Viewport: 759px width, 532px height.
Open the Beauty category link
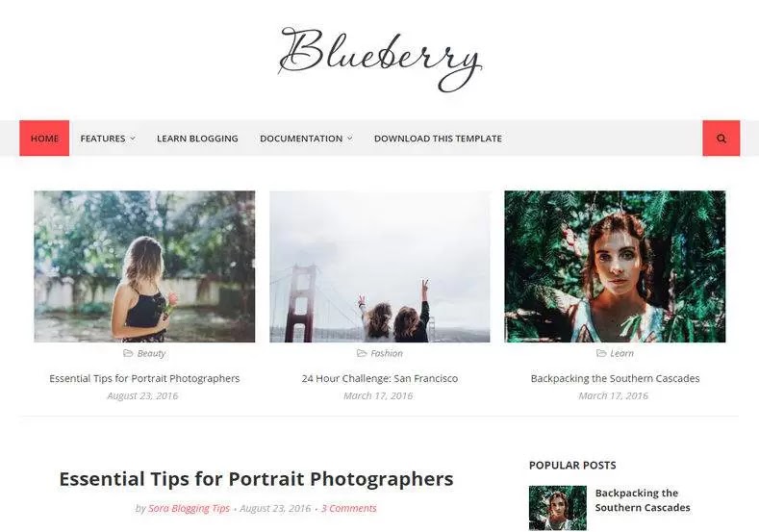pyautogui.click(x=151, y=353)
